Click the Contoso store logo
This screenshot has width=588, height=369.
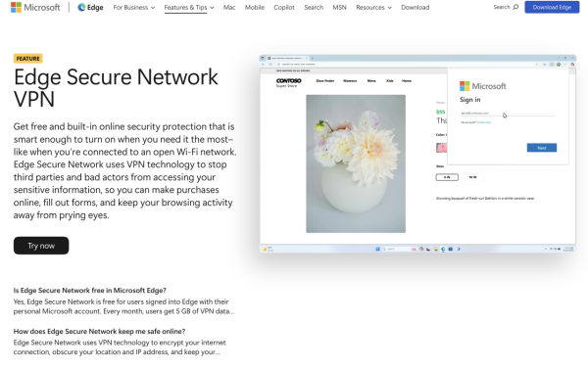click(x=288, y=82)
